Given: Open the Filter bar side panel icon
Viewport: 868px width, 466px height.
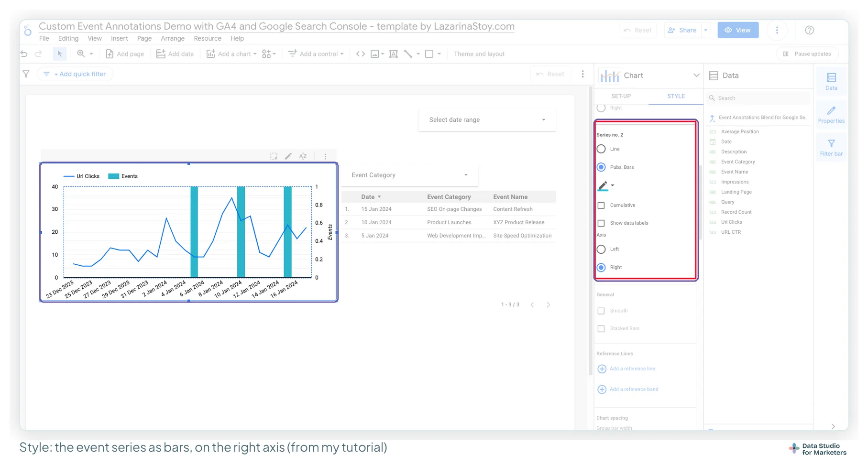Looking at the screenshot, I should (831, 148).
